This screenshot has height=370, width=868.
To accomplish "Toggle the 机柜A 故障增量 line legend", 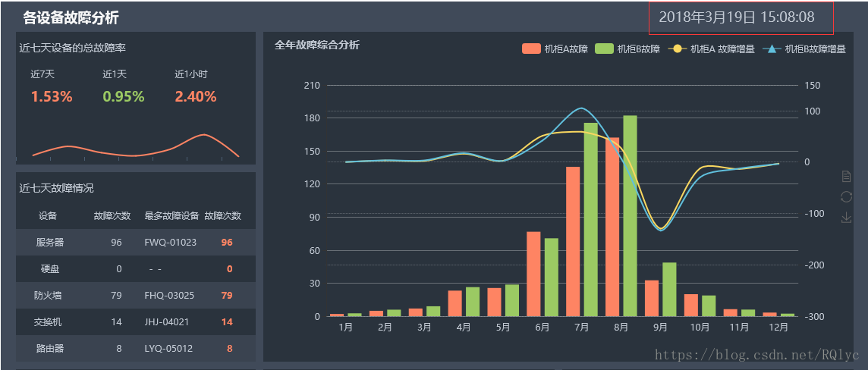I will (x=712, y=49).
